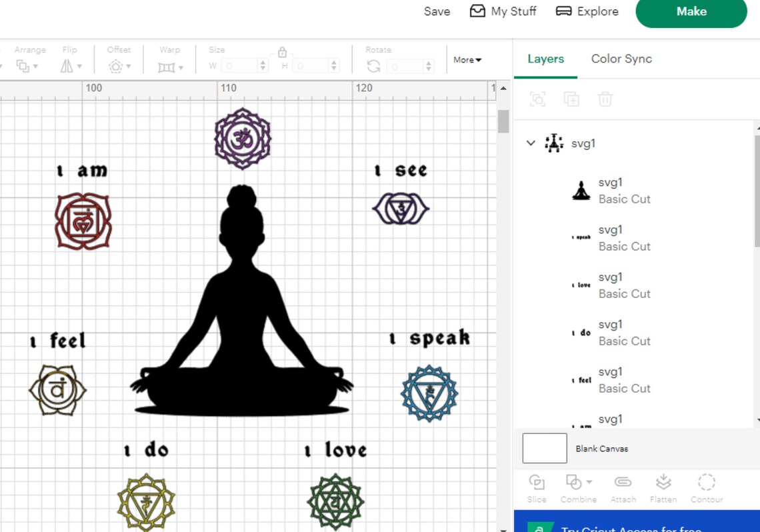
Task: Change the Blank Canvas color swatch
Action: pyautogui.click(x=544, y=448)
